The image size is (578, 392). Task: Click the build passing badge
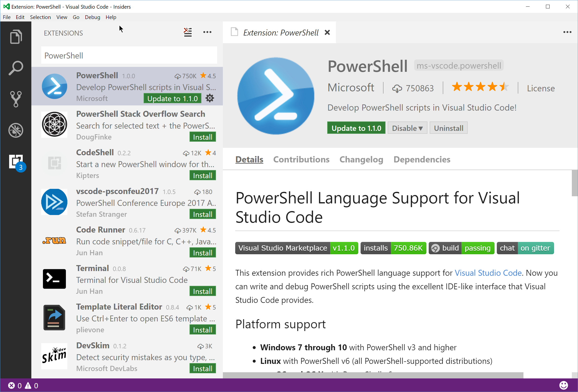pos(462,248)
